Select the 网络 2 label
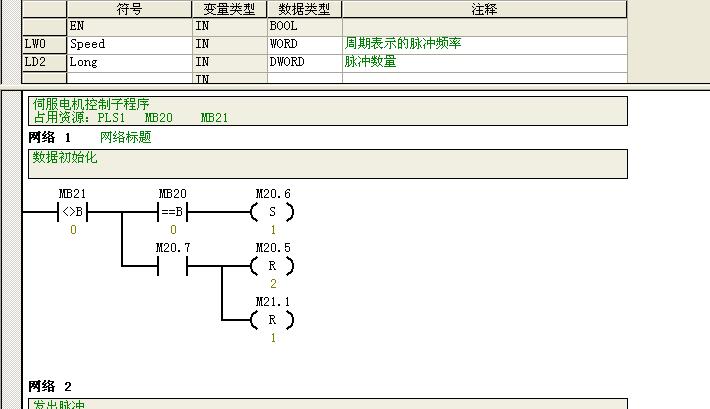This screenshot has width=710, height=409. pyautogui.click(x=50, y=387)
